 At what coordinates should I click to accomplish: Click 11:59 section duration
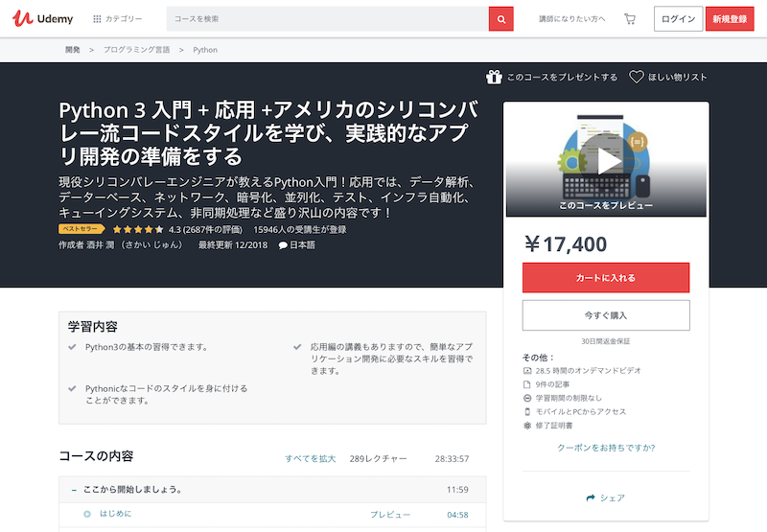click(x=457, y=490)
